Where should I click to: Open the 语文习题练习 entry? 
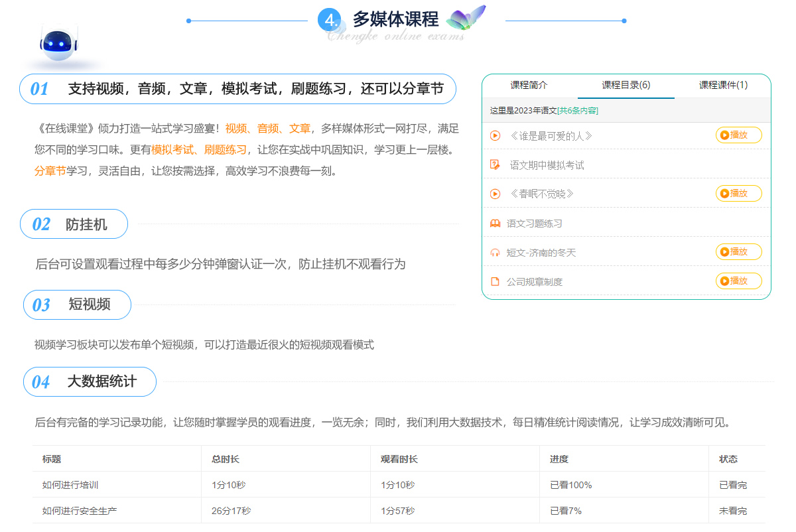[534, 224]
